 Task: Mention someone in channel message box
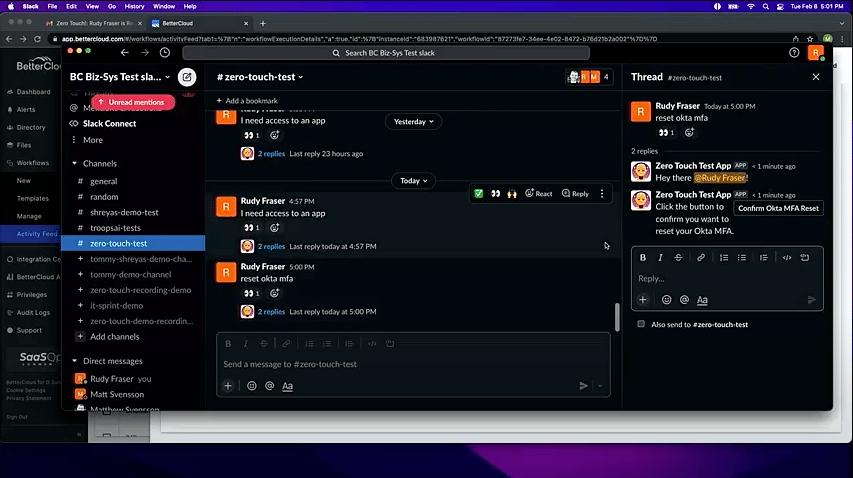[x=269, y=386]
